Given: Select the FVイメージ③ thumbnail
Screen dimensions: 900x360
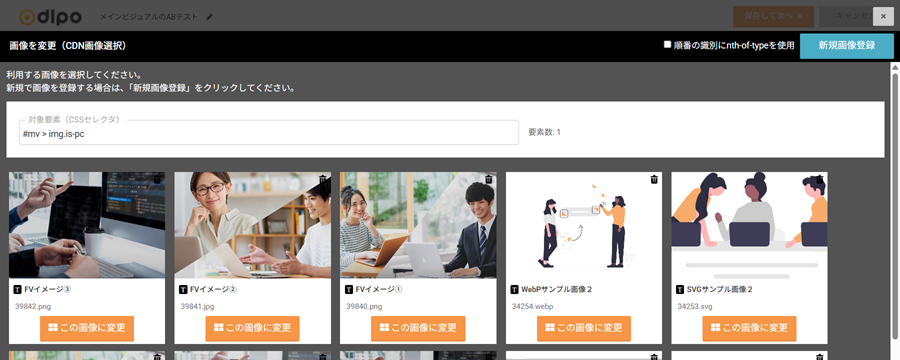Looking at the screenshot, I should tap(87, 225).
